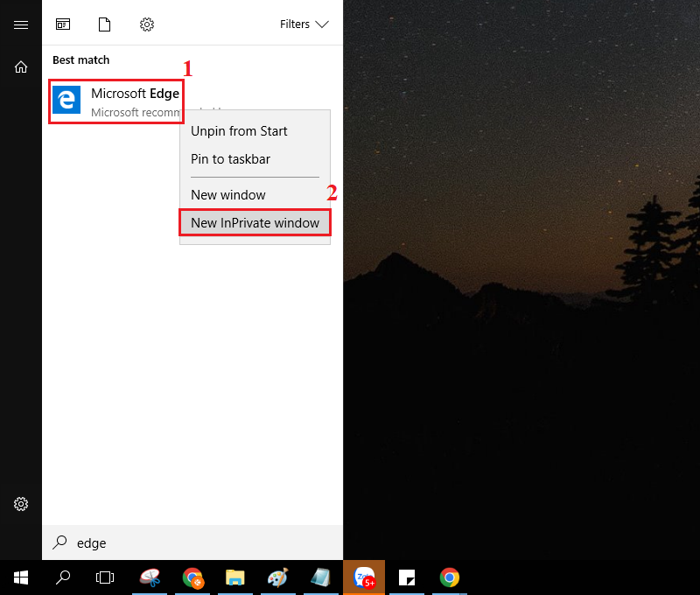This screenshot has height=595, width=700.
Task: Open the Windows Start button
Action: 21,577
